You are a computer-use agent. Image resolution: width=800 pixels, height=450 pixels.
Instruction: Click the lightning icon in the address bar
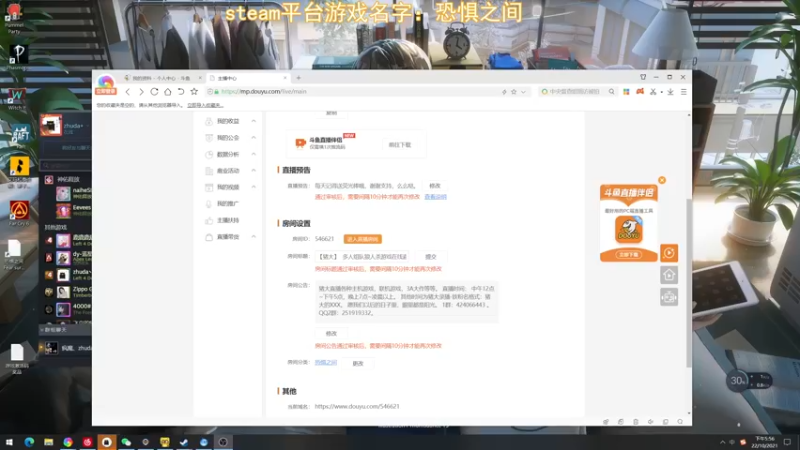pyautogui.click(x=504, y=92)
